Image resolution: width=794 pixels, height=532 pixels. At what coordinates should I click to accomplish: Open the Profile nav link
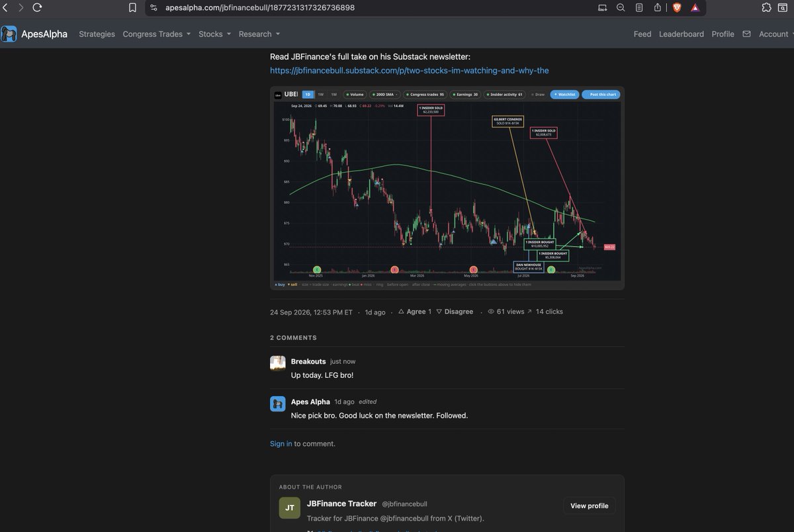pyautogui.click(x=723, y=34)
